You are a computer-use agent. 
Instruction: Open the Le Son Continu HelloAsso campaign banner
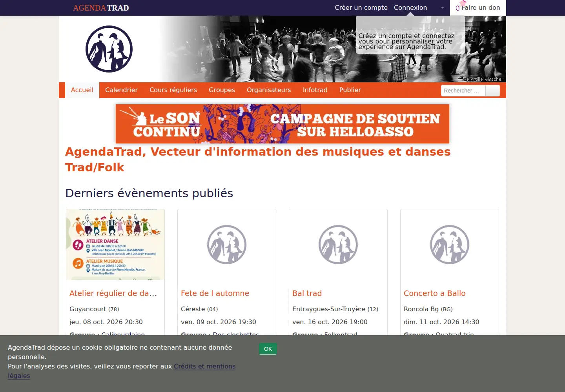pyautogui.click(x=282, y=124)
